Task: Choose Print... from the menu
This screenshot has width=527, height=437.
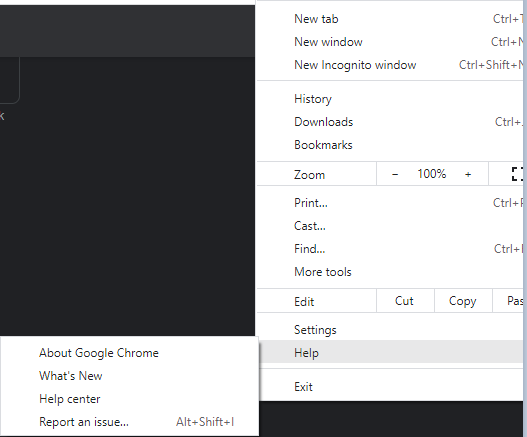Action: [391, 203]
